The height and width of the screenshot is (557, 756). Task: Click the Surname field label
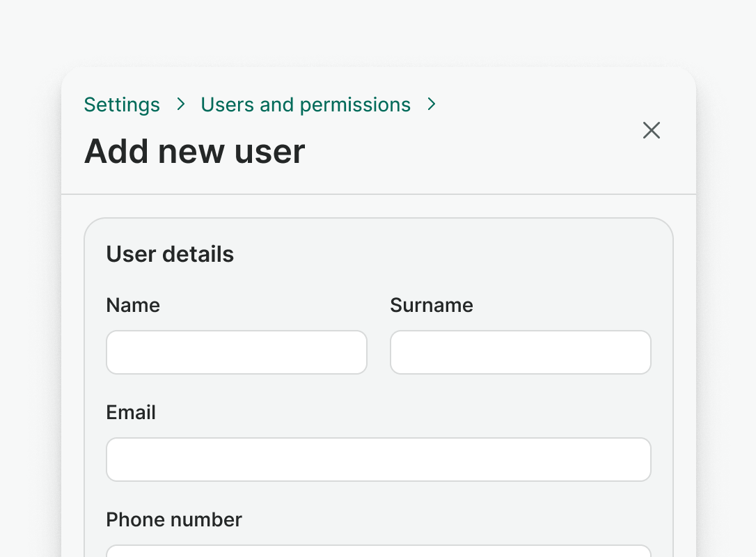(x=431, y=305)
